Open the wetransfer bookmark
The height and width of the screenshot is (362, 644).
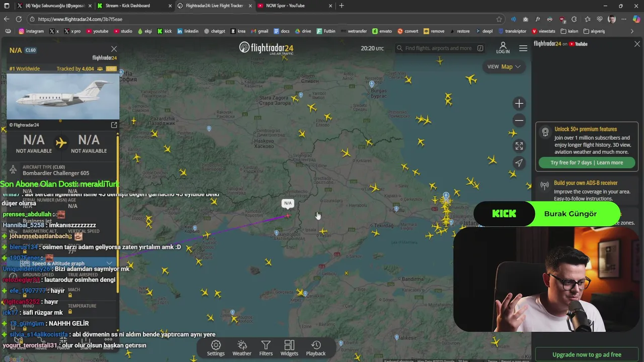click(353, 31)
